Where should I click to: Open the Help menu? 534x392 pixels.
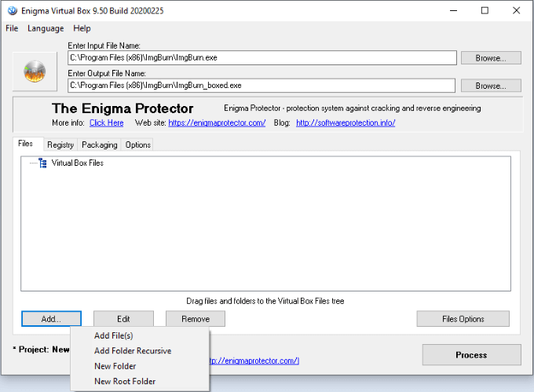[82, 28]
